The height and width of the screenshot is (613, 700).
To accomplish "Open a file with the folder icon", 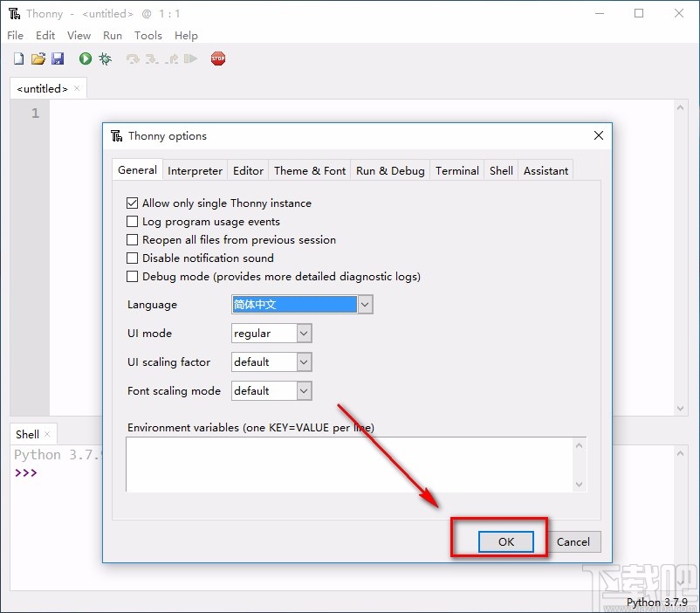I will click(x=38, y=59).
